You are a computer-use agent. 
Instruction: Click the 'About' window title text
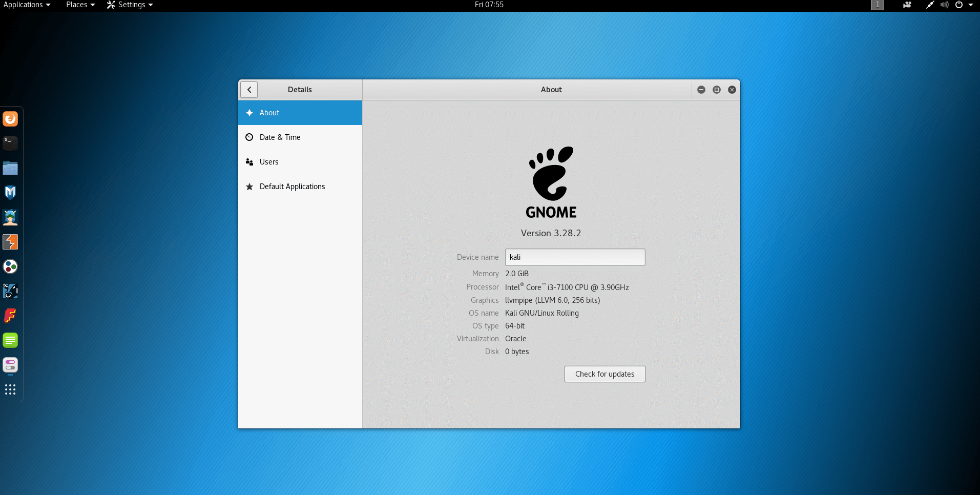551,90
